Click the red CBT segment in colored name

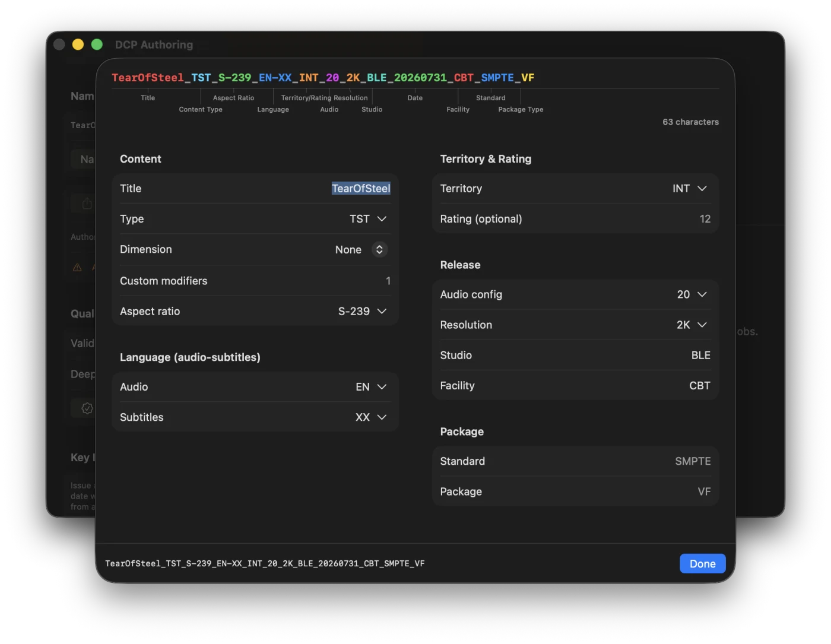coord(464,78)
